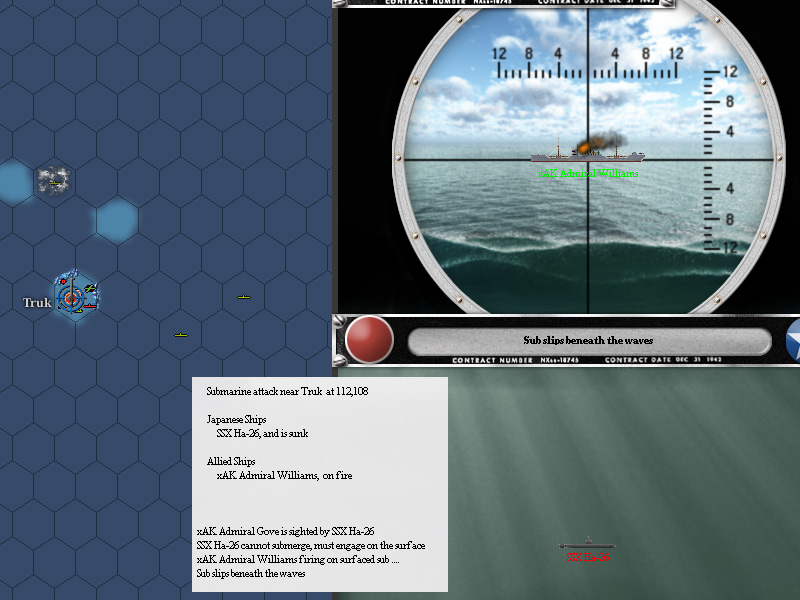800x600 pixels.
Task: Select the yellow ship icon farthest east of Truk
Action: click(x=244, y=296)
